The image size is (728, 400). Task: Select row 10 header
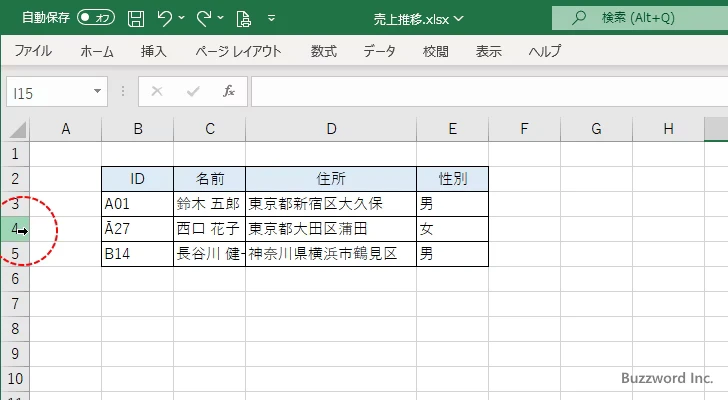click(x=15, y=379)
